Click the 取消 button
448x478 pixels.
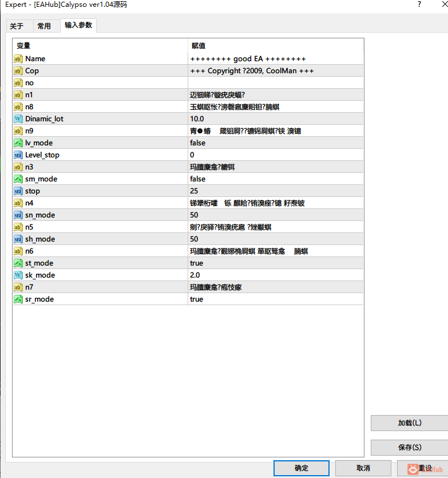click(363, 468)
